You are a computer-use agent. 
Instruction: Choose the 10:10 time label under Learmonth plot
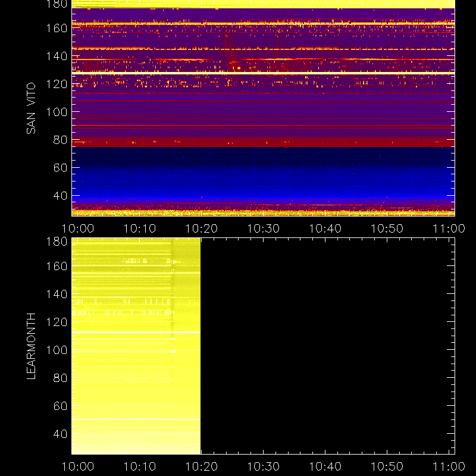[140, 466]
